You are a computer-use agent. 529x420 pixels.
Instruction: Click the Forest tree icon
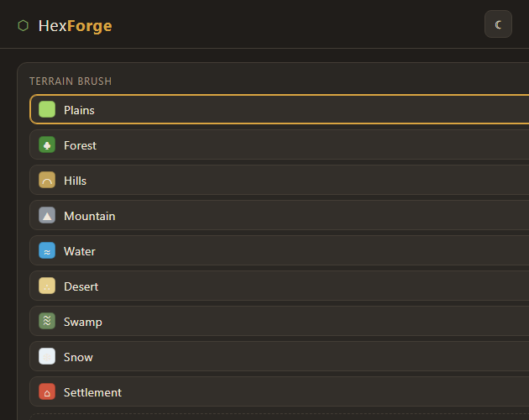[x=47, y=144]
